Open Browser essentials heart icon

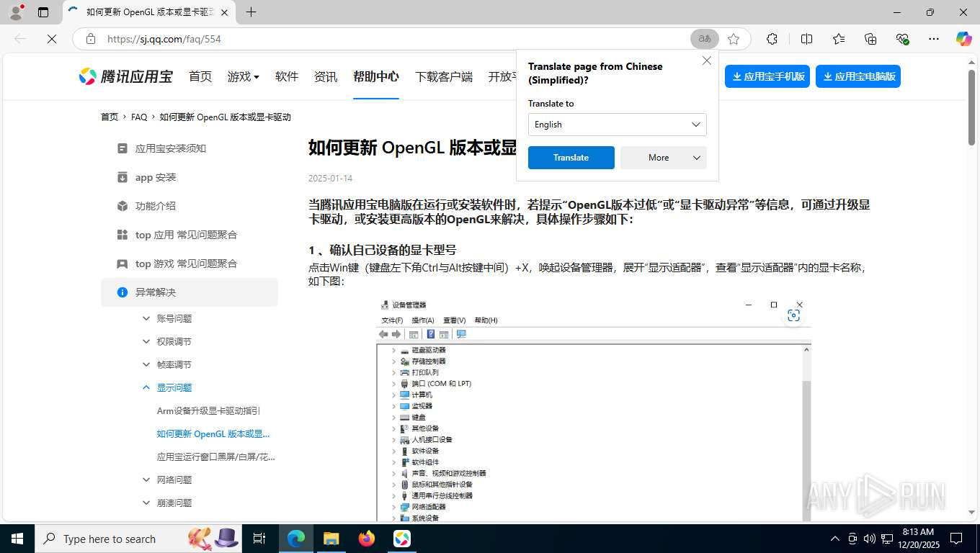pos(902,39)
